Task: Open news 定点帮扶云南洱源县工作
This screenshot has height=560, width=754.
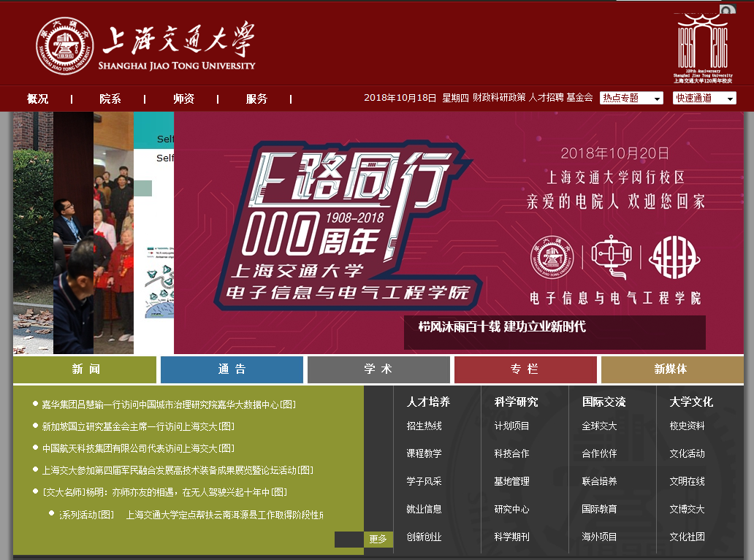Action: 224,515
